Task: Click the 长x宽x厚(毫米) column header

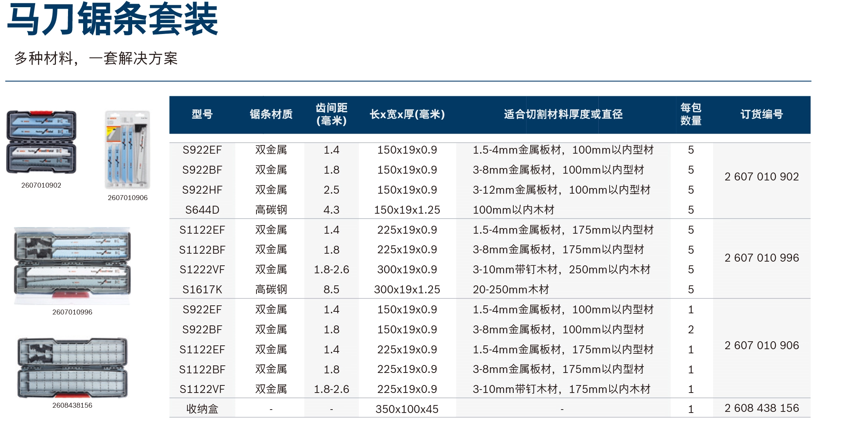Action: [407, 114]
